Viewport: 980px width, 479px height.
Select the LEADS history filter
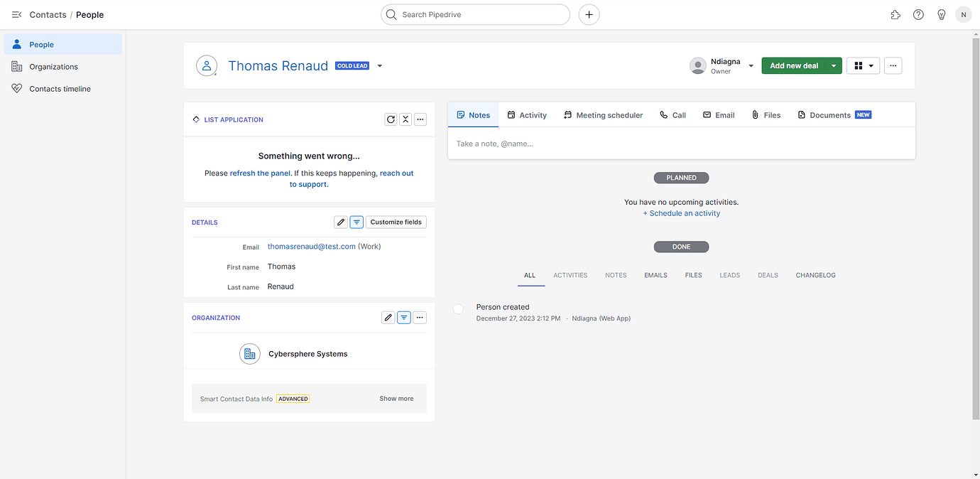[729, 275]
